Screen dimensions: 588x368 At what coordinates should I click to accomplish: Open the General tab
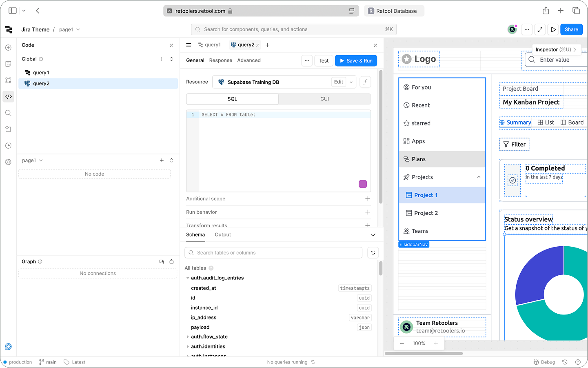(x=195, y=60)
